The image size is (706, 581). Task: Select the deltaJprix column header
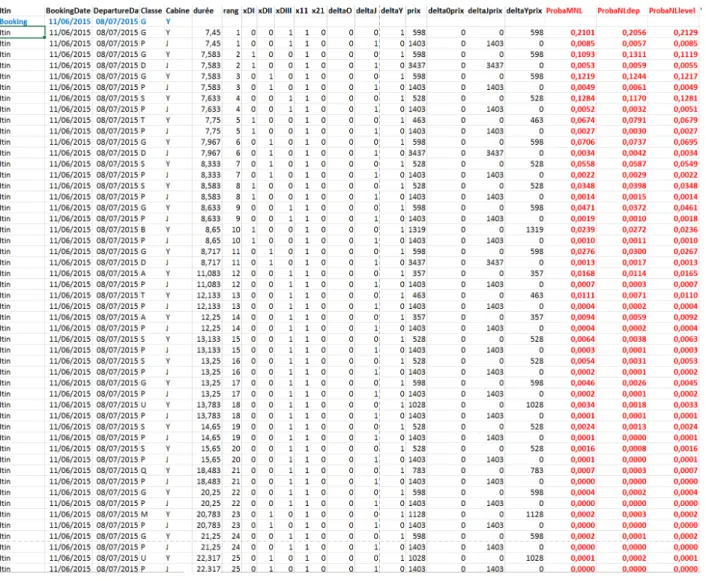485,10
